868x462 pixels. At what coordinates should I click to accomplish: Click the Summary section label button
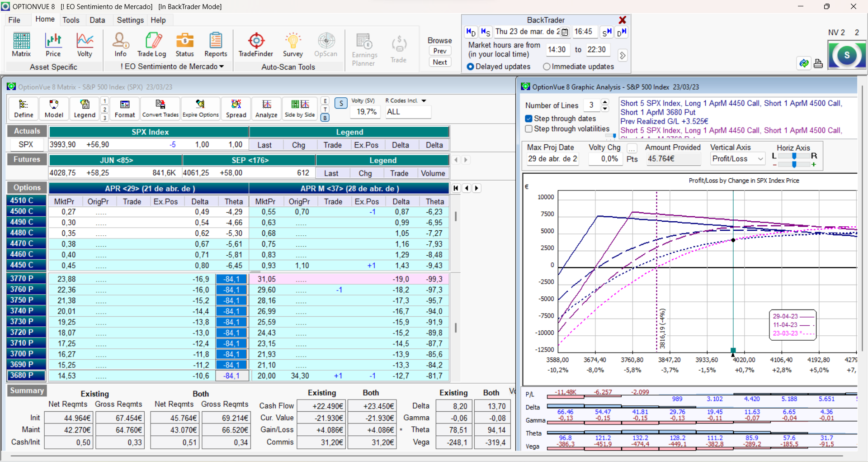27,391
